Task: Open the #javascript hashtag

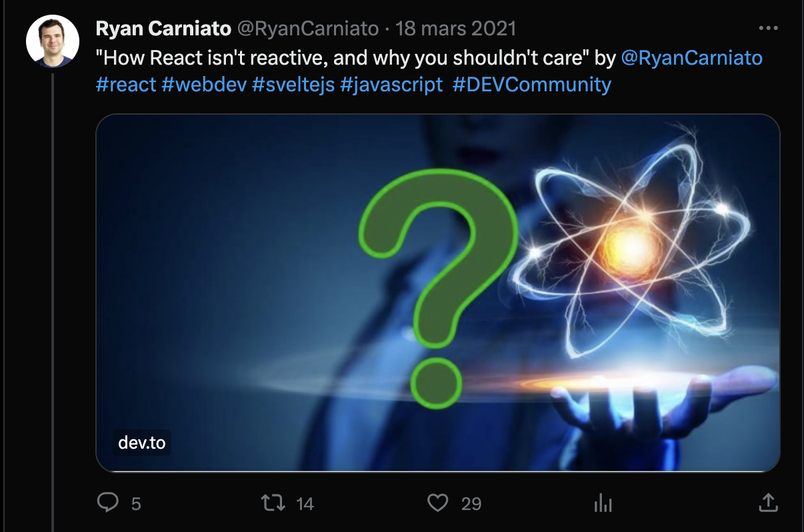Action: coord(391,85)
